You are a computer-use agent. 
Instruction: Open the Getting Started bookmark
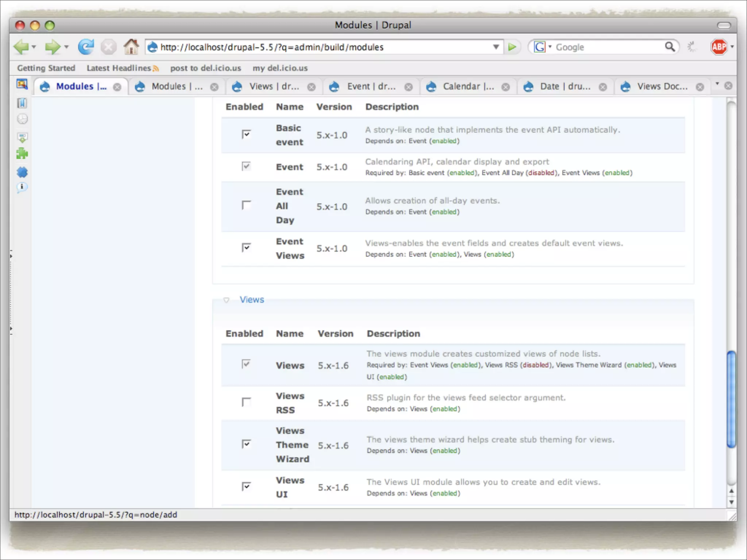pyautogui.click(x=46, y=68)
